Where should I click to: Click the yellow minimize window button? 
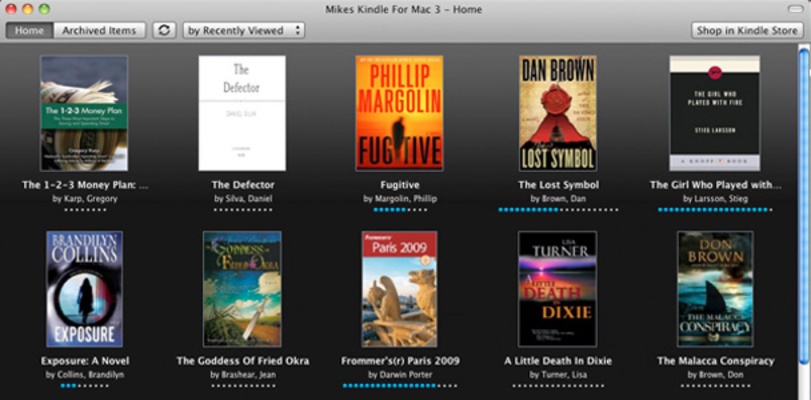pyautogui.click(x=27, y=9)
